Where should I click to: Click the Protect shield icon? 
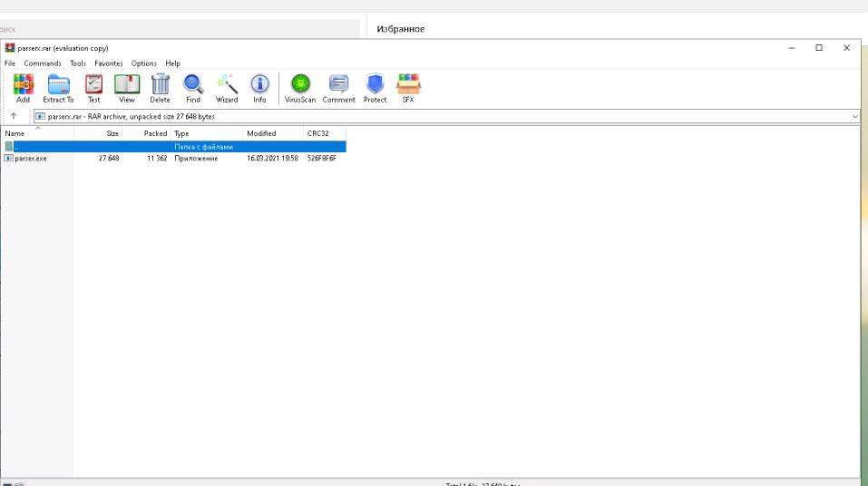375,88
